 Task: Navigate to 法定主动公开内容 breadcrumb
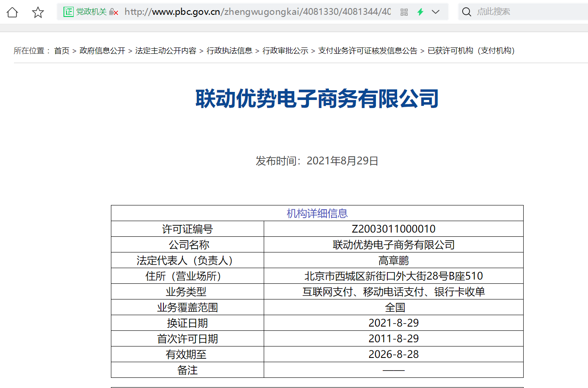pos(166,51)
